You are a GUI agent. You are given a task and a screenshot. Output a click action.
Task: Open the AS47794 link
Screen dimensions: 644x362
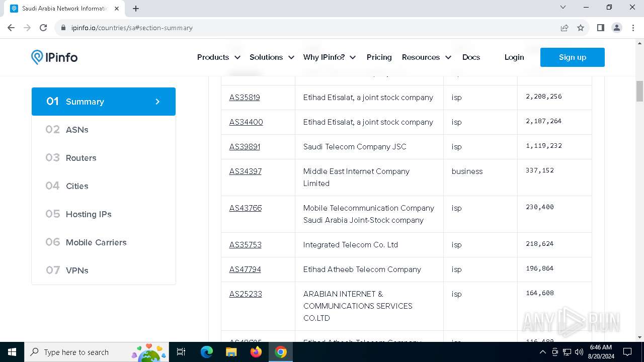pyautogui.click(x=245, y=269)
